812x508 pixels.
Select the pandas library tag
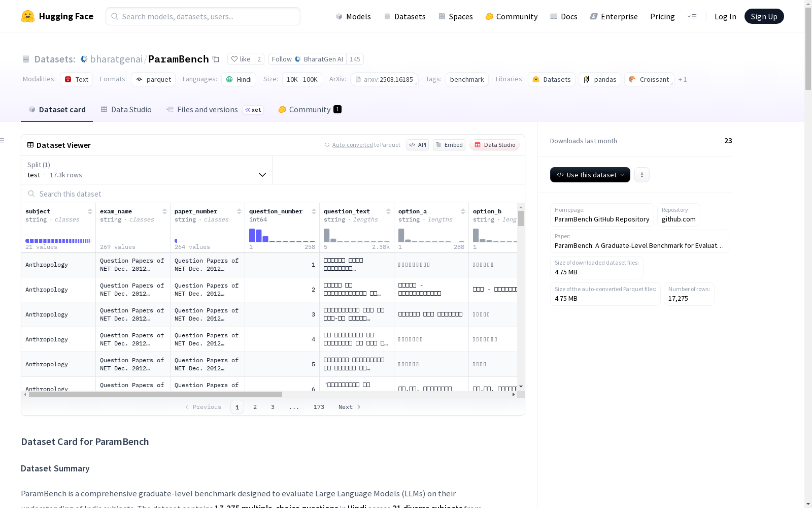click(x=600, y=79)
